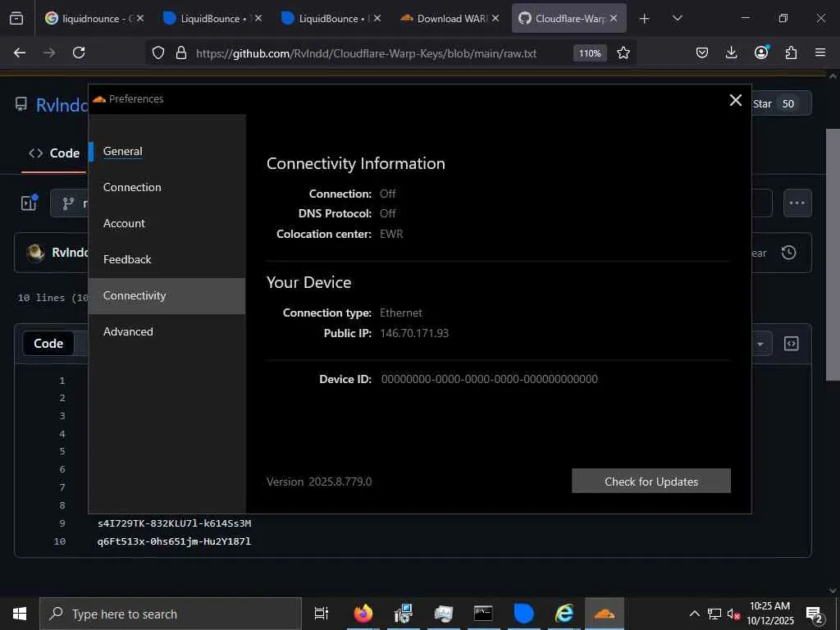Open the muted volume tray icon
The image size is (840, 630).
(733, 614)
